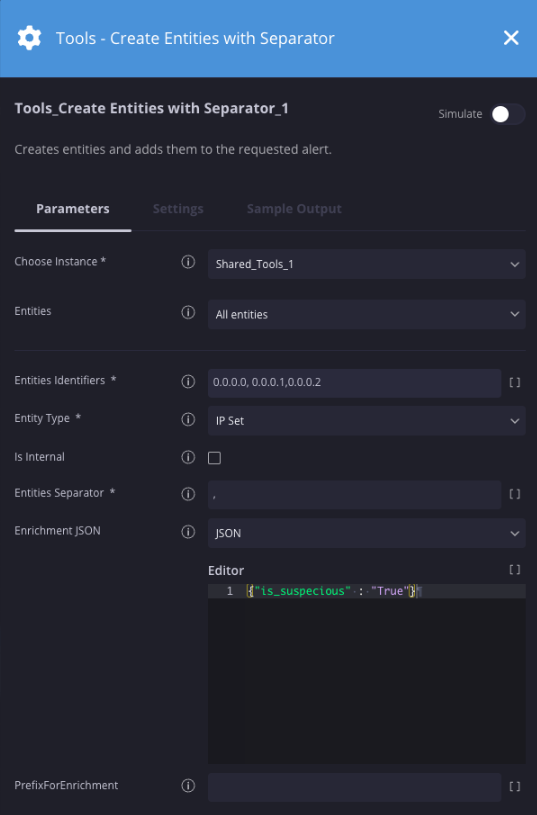The height and width of the screenshot is (815, 537).
Task: Click the gear icon in the header
Action: (29, 38)
